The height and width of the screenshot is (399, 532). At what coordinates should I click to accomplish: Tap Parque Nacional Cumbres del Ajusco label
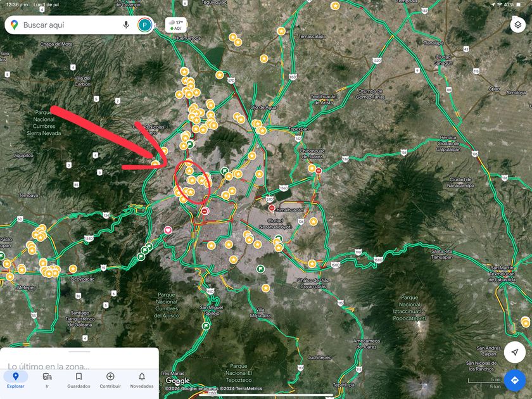(167, 305)
